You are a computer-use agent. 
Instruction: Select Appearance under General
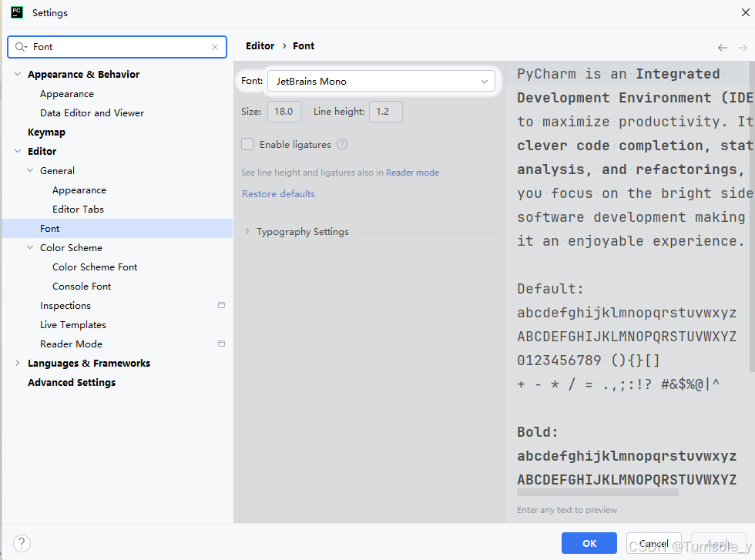[x=79, y=190]
